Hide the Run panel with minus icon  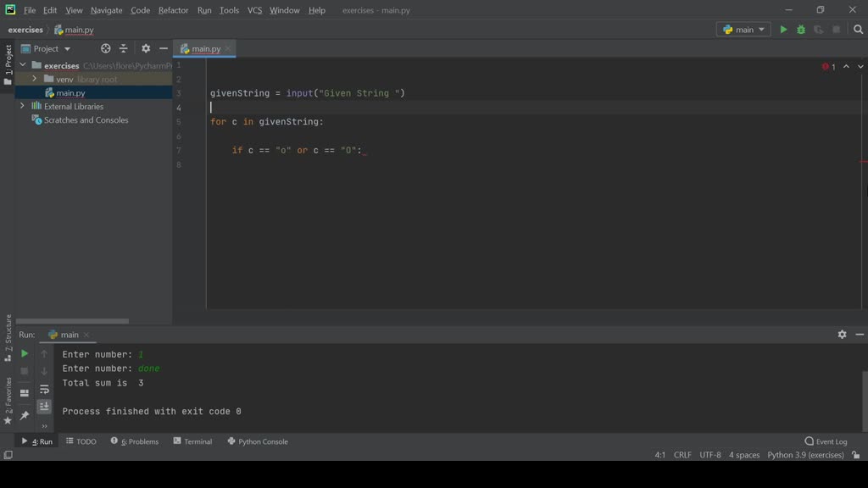click(x=860, y=334)
